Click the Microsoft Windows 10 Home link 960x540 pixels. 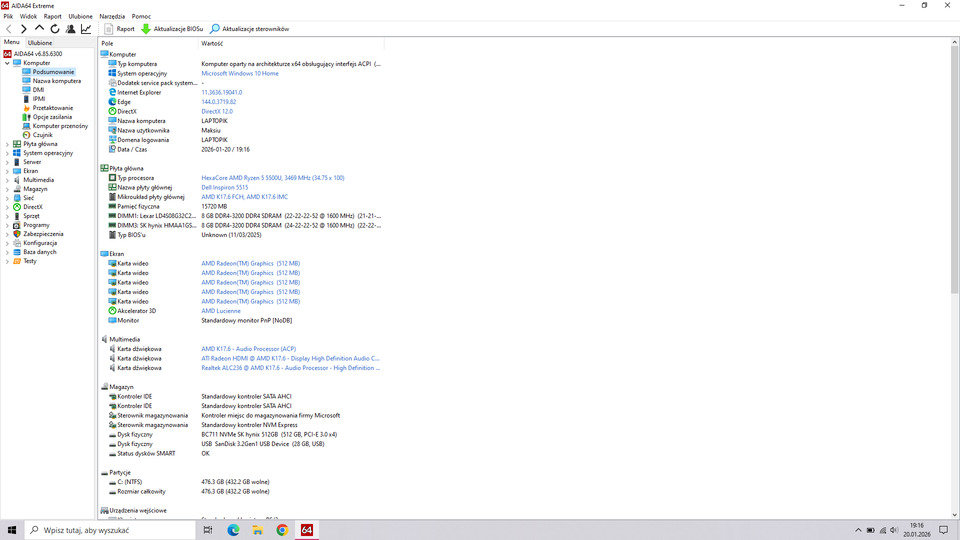[x=240, y=73]
